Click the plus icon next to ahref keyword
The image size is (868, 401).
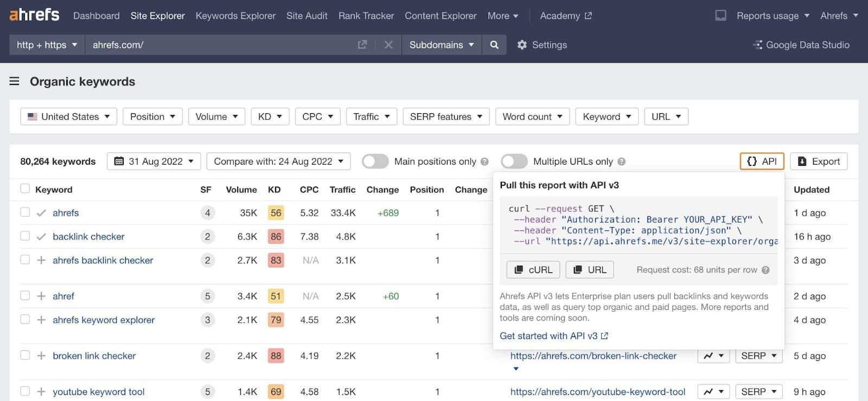(x=41, y=296)
